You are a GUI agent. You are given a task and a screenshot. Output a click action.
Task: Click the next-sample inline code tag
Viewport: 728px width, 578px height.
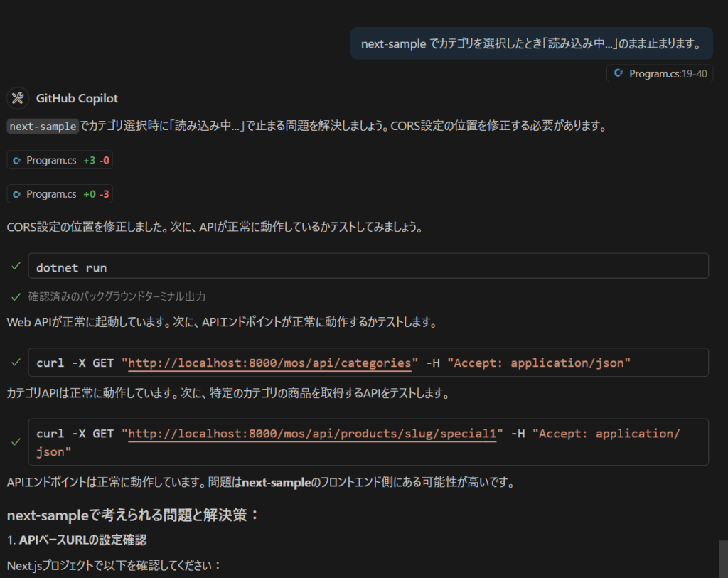pos(42,127)
